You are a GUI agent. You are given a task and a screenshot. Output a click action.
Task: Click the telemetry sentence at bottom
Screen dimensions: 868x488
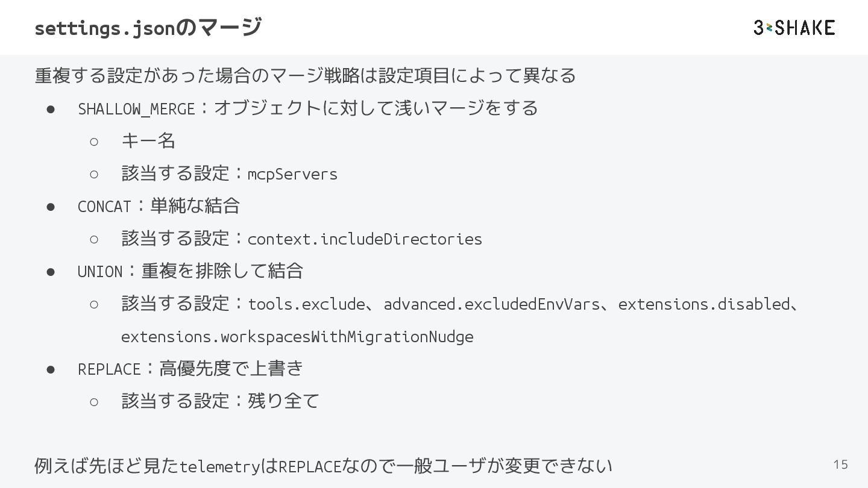[323, 466]
